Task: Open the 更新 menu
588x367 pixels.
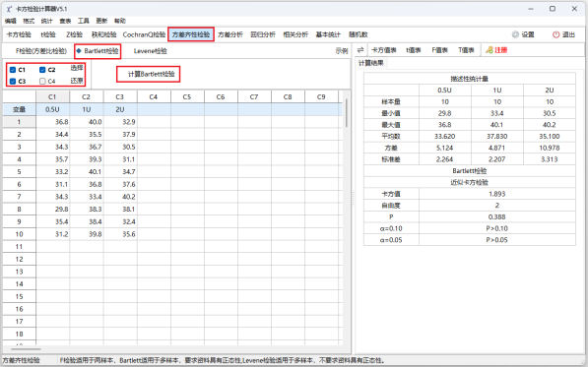Action: click(x=101, y=21)
